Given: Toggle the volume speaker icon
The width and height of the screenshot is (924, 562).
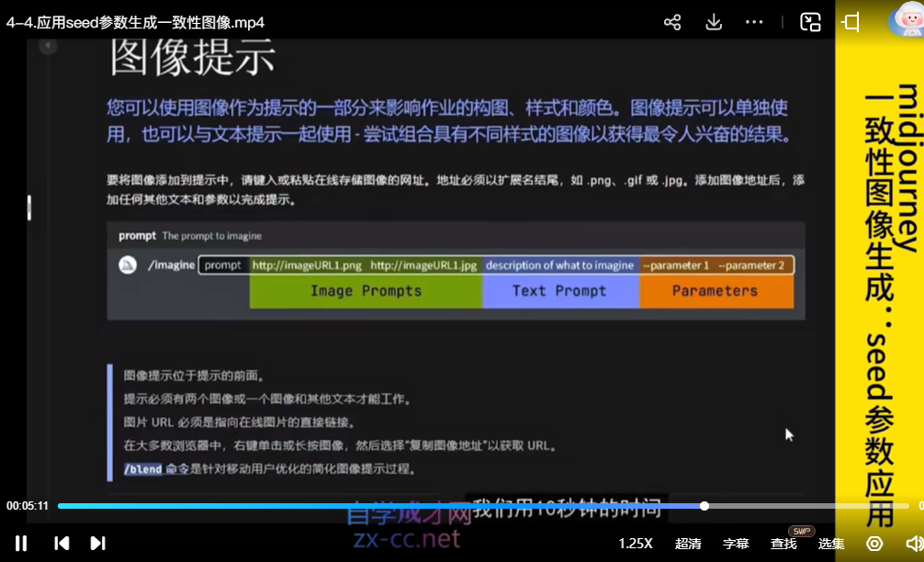Looking at the screenshot, I should pyautogui.click(x=915, y=543).
